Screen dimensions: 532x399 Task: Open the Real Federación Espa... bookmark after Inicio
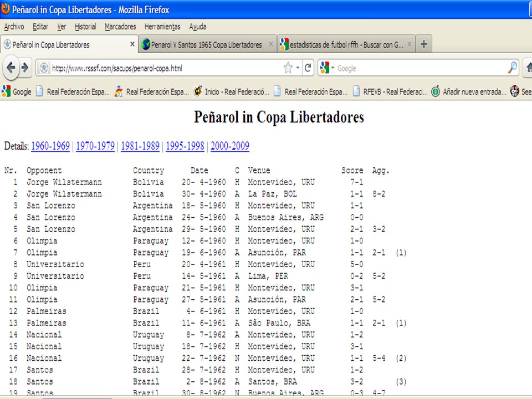[310, 91]
